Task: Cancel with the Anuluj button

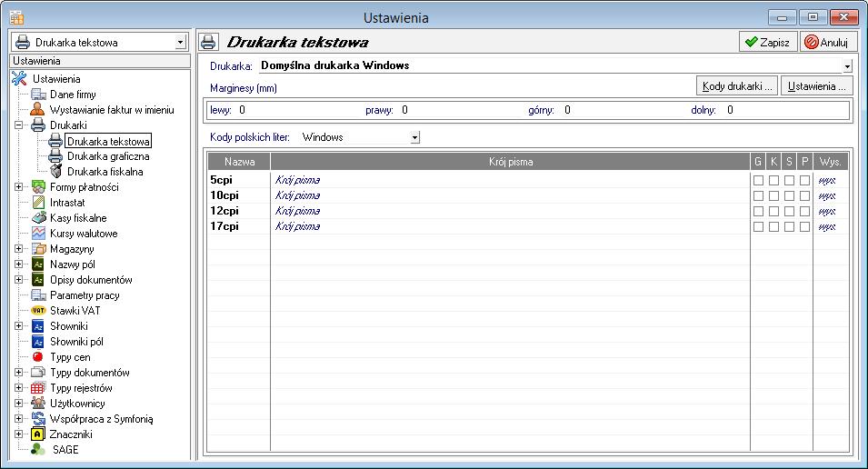Action: tap(828, 42)
